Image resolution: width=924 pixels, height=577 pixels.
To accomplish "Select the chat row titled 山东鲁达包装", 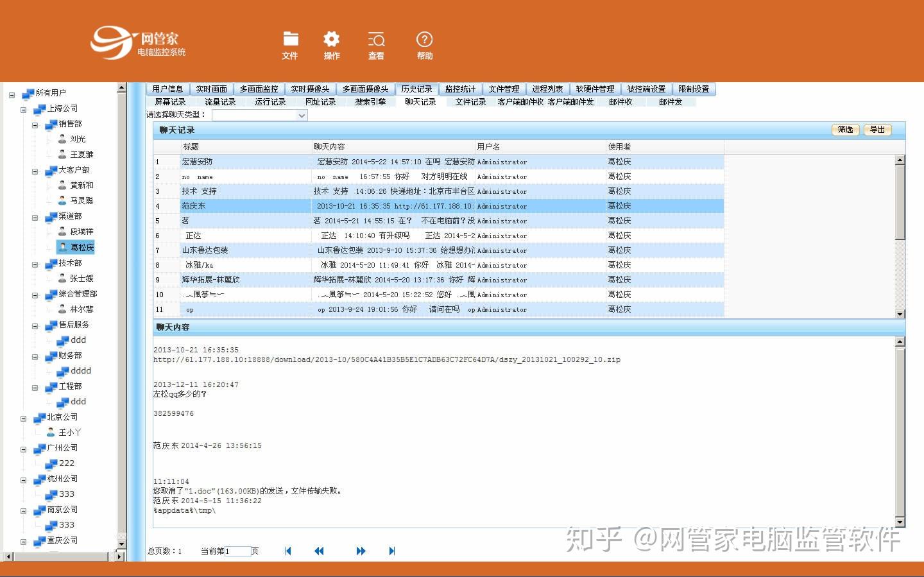I will (438, 250).
